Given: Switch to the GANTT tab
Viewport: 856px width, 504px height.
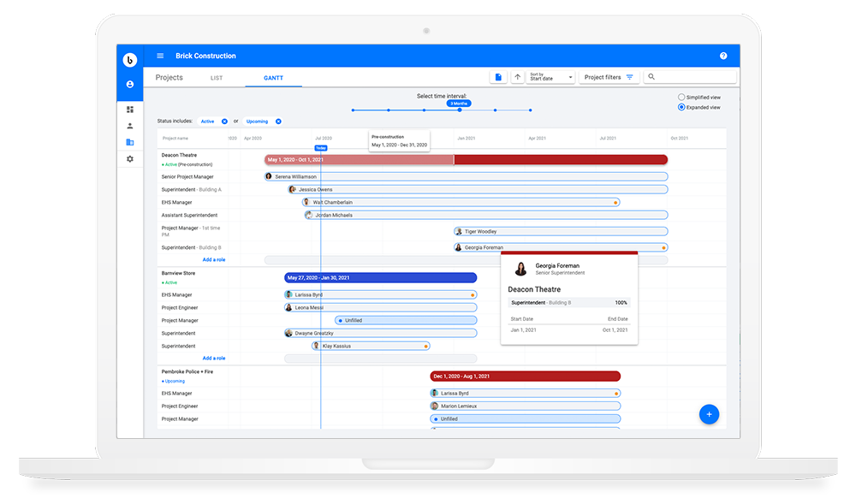Looking at the screenshot, I should [x=273, y=78].
